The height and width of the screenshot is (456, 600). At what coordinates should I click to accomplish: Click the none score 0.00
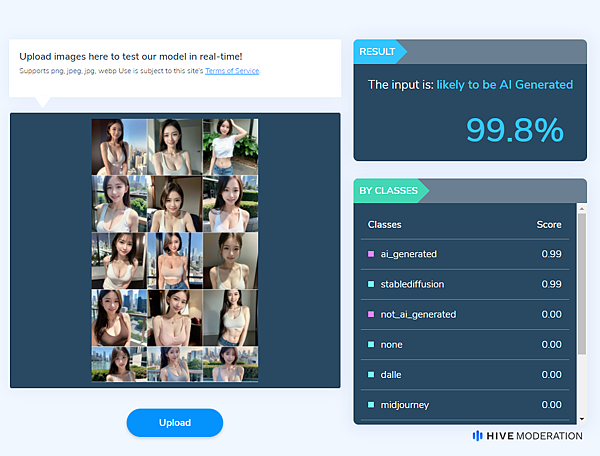pyautogui.click(x=551, y=345)
